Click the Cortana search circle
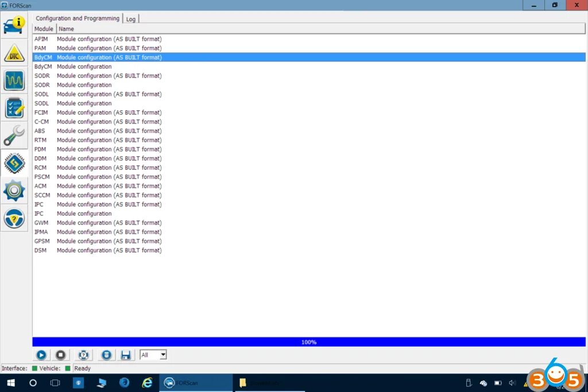 (33, 383)
